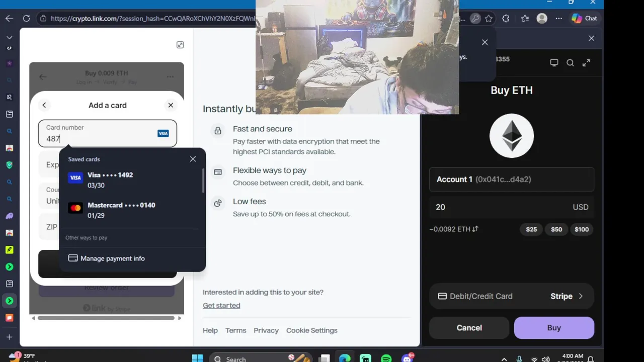Image resolution: width=644 pixels, height=362 pixels.
Task: Open the Help link
Action: point(210,330)
